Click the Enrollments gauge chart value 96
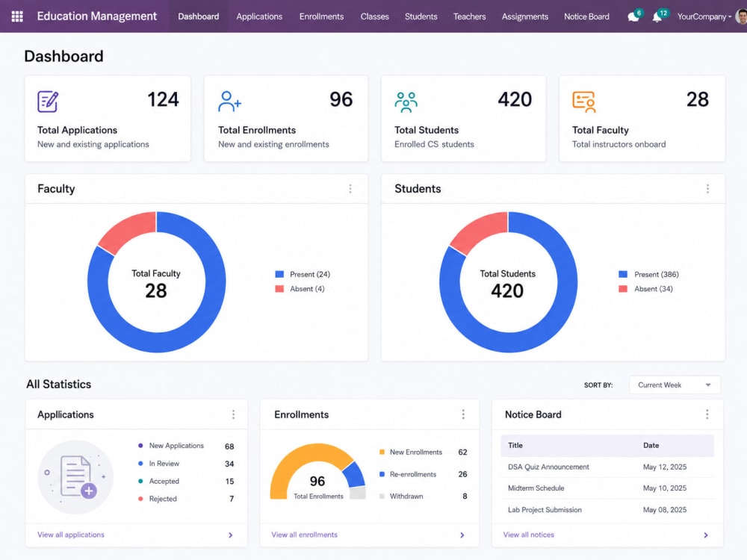 point(317,481)
